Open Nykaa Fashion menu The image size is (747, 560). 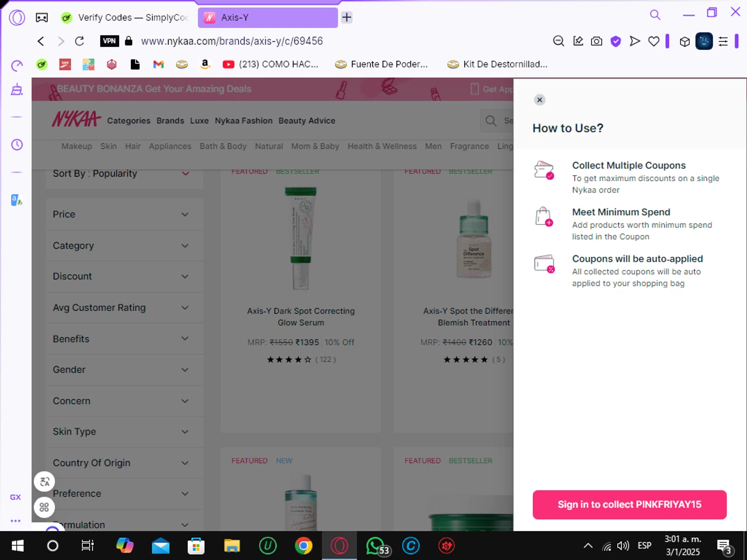[x=244, y=120]
